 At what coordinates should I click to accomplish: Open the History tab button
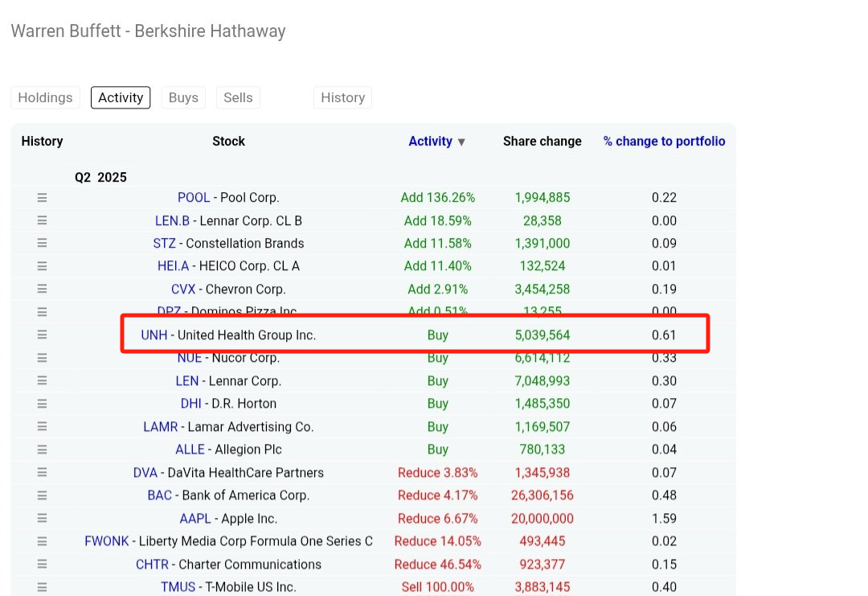tap(342, 97)
